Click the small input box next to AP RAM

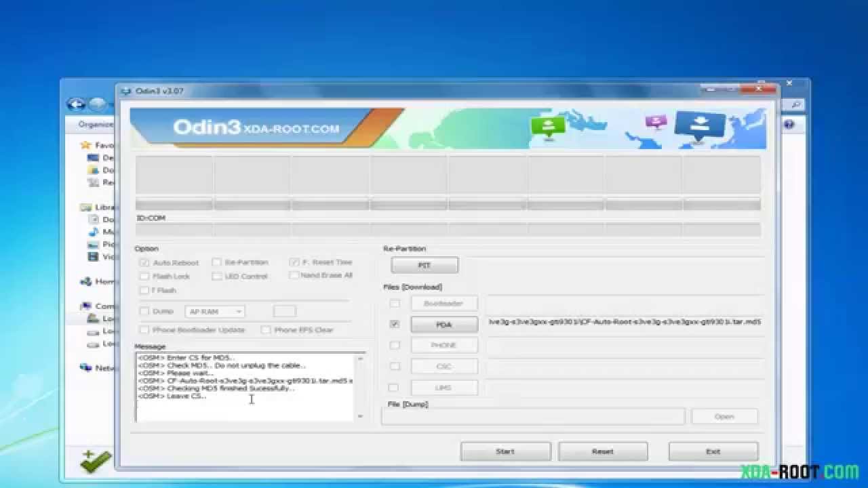coord(285,311)
